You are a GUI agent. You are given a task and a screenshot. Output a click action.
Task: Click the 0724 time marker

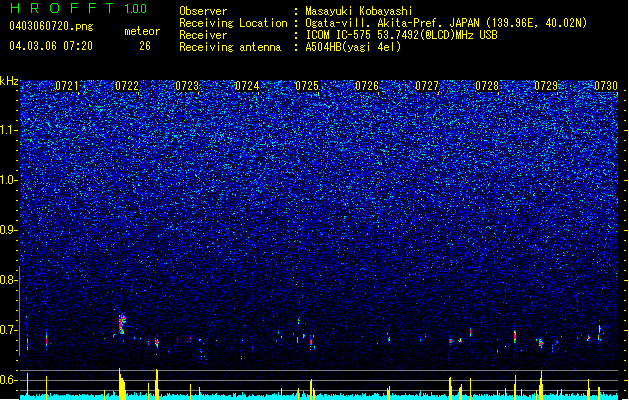[x=247, y=86]
